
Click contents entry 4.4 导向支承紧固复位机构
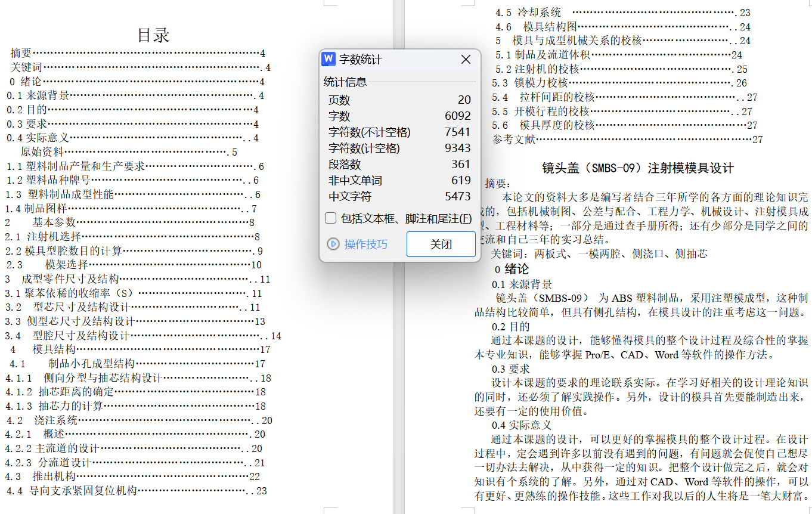pyautogui.click(x=137, y=491)
